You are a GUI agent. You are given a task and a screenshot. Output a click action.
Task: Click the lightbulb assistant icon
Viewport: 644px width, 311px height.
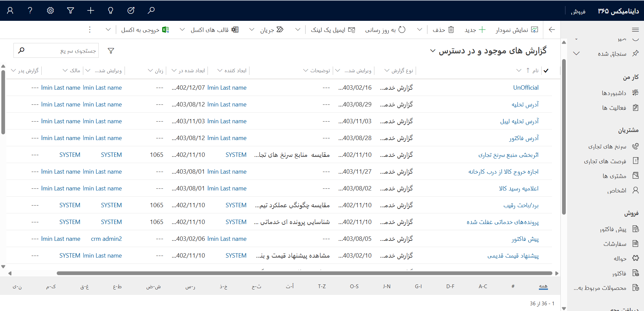pos(110,10)
